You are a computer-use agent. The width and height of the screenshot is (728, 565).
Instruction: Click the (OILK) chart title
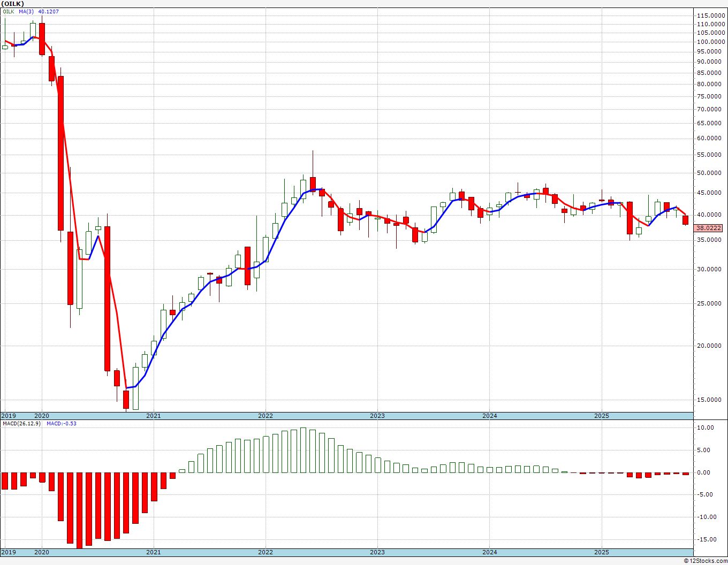pyautogui.click(x=13, y=4)
